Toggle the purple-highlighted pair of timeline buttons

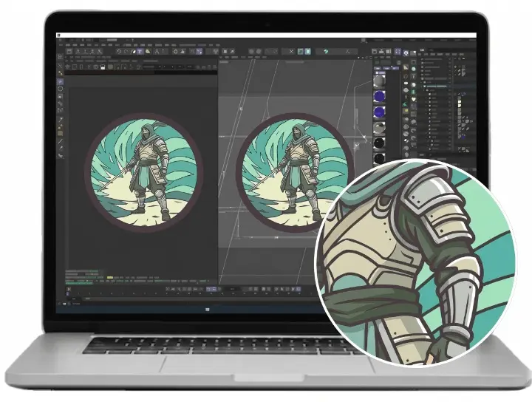pos(211,289)
